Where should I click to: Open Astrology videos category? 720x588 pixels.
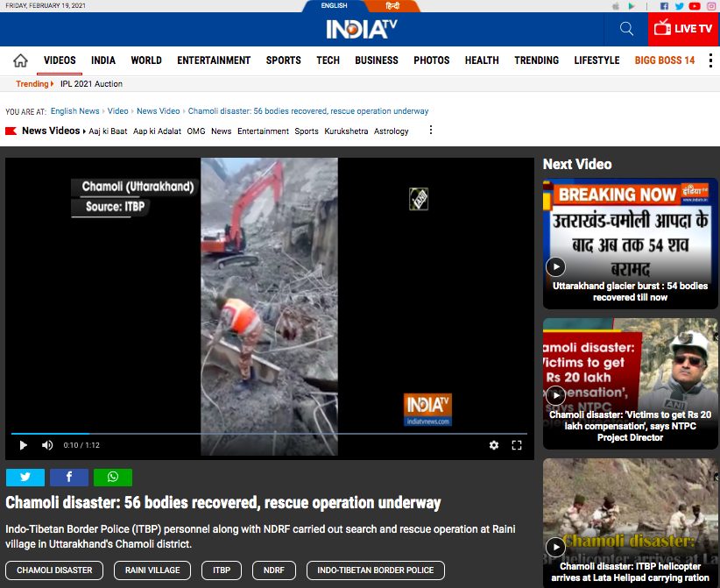[x=392, y=131]
